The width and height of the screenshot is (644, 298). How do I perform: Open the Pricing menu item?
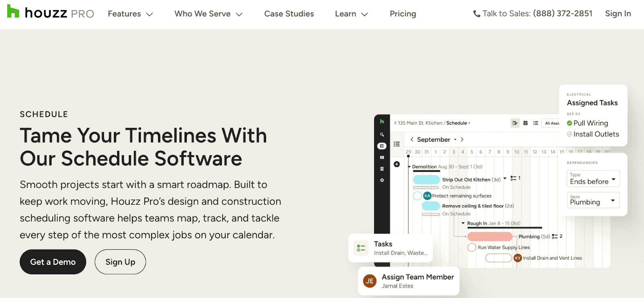click(x=403, y=14)
